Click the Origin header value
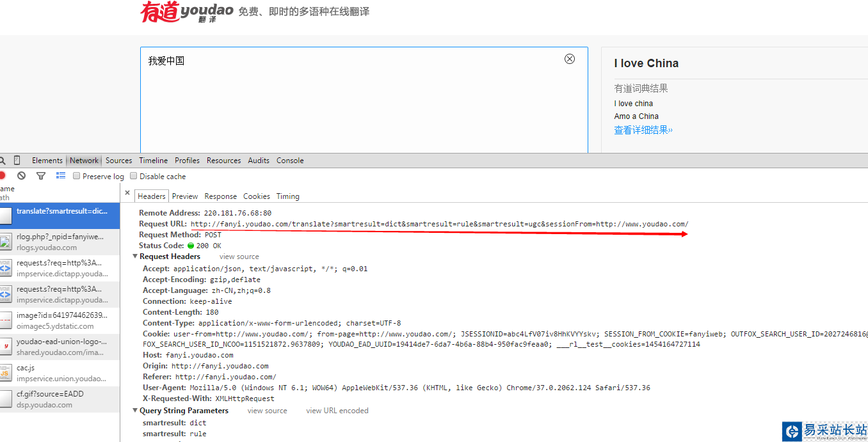Viewport: 868px width, 442px height. coord(220,366)
